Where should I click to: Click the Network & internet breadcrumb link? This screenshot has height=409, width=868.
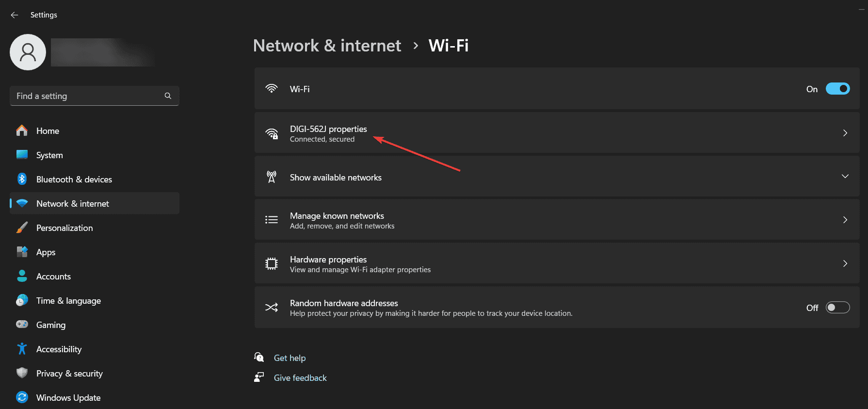[327, 45]
